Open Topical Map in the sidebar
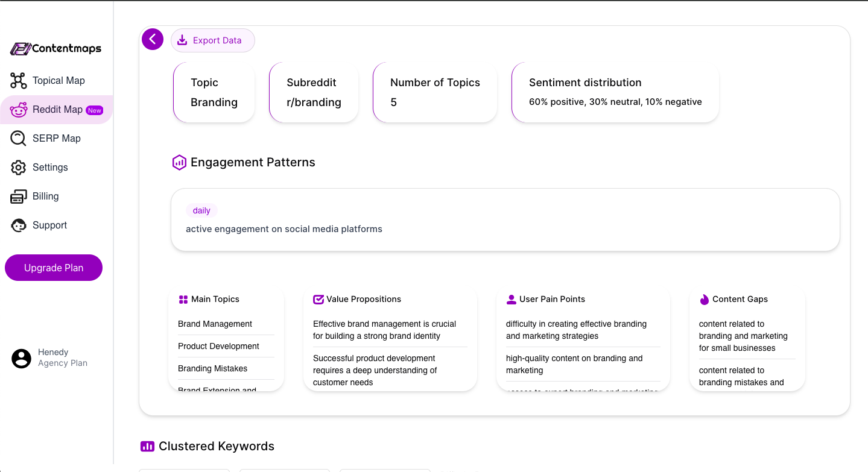The image size is (868, 472). (58, 81)
